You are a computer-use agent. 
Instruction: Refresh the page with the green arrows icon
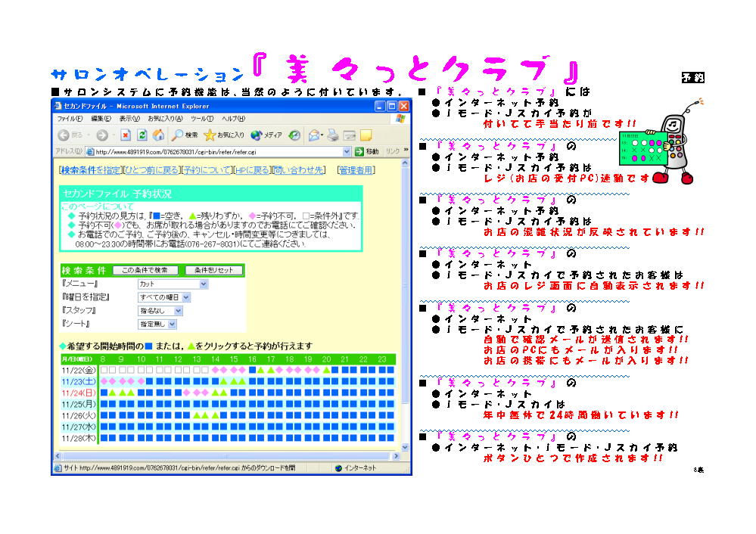142,135
